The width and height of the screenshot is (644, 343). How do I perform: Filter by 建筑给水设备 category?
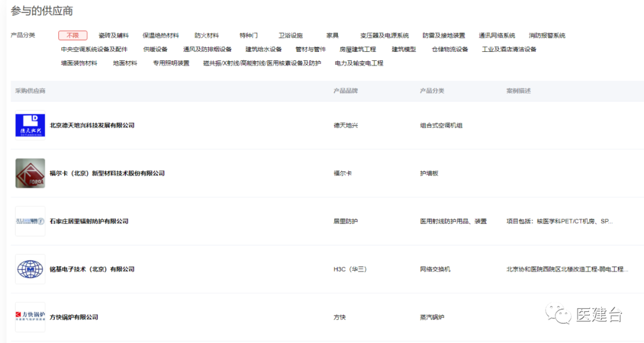pyautogui.click(x=264, y=50)
